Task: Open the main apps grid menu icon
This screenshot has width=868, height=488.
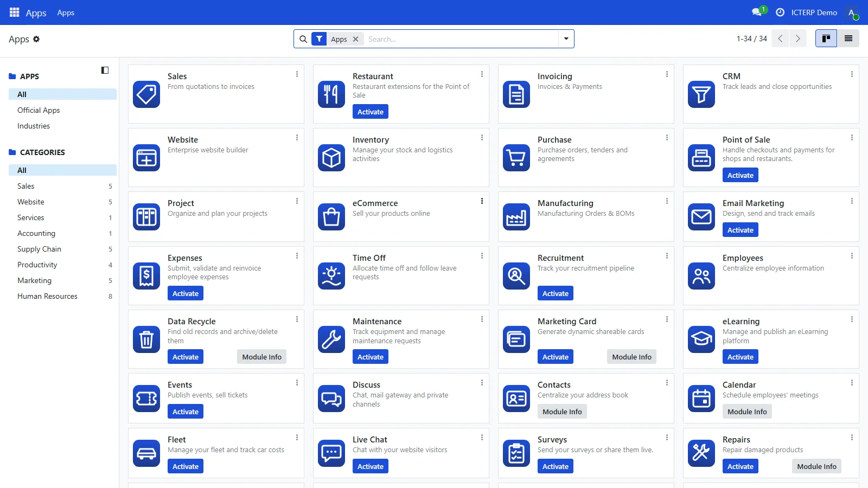Action: click(x=15, y=12)
